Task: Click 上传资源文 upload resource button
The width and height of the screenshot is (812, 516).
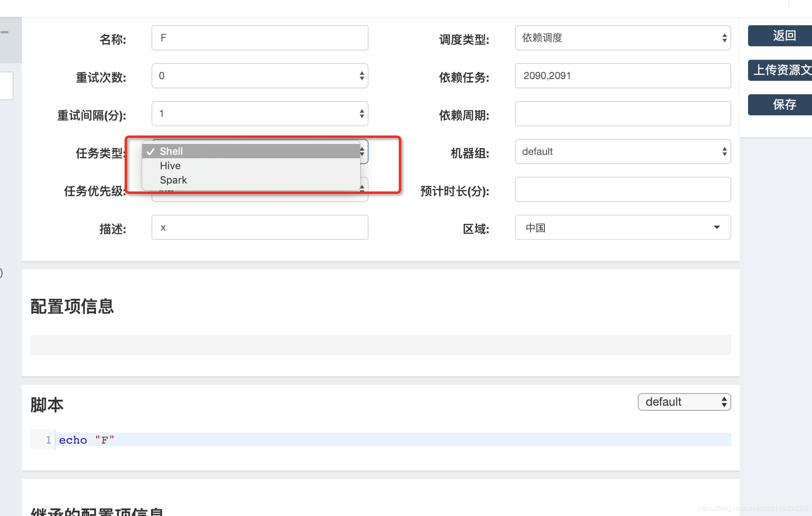Action: [781, 70]
